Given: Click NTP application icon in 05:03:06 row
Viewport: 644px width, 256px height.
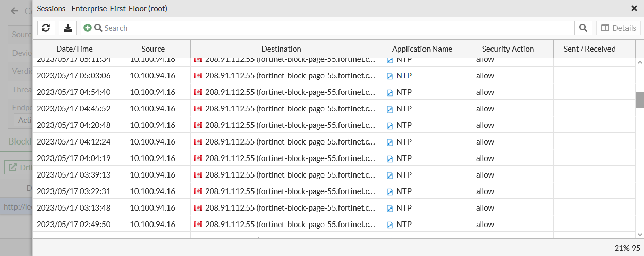Looking at the screenshot, I should (x=390, y=76).
